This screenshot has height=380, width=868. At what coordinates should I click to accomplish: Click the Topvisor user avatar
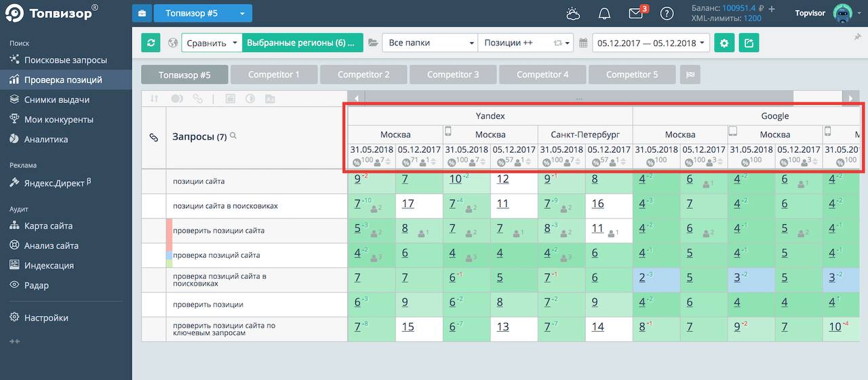(x=842, y=13)
